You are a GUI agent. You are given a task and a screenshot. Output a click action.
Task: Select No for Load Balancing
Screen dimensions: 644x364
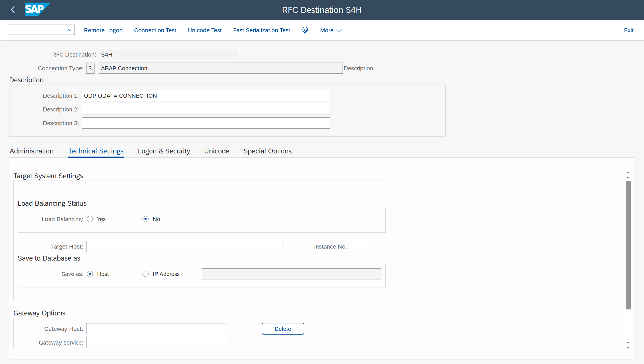145,219
